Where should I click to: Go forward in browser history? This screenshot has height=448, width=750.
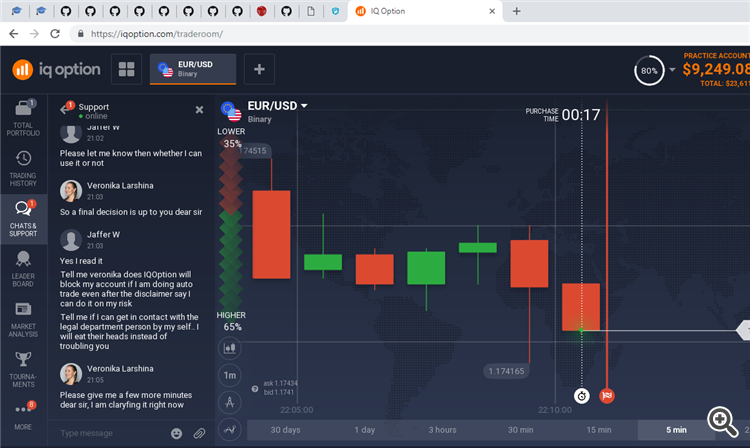(34, 34)
